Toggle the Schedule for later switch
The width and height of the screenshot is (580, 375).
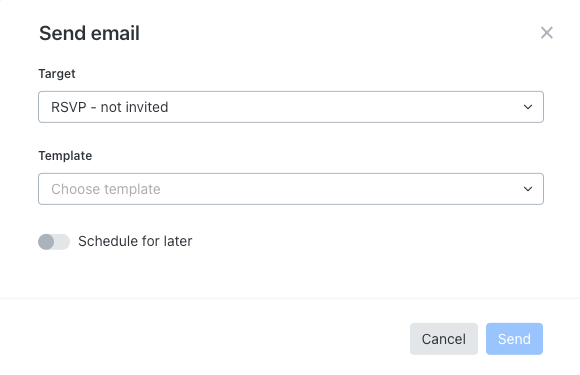(54, 242)
